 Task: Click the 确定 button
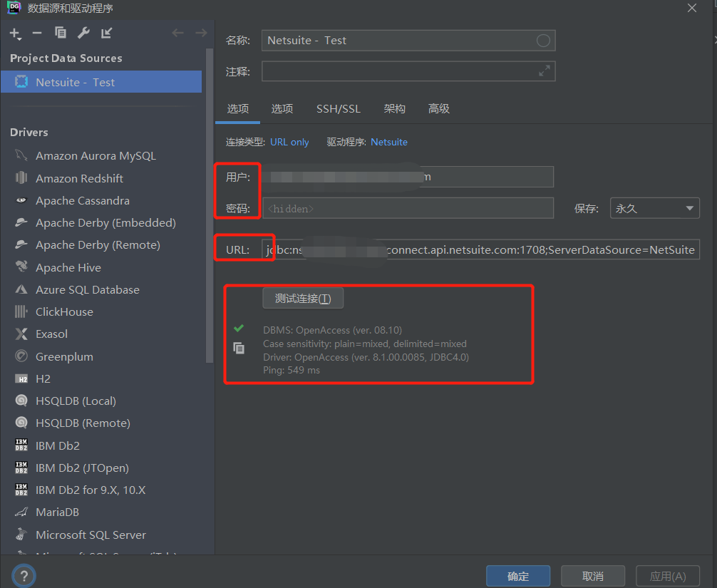click(x=518, y=576)
